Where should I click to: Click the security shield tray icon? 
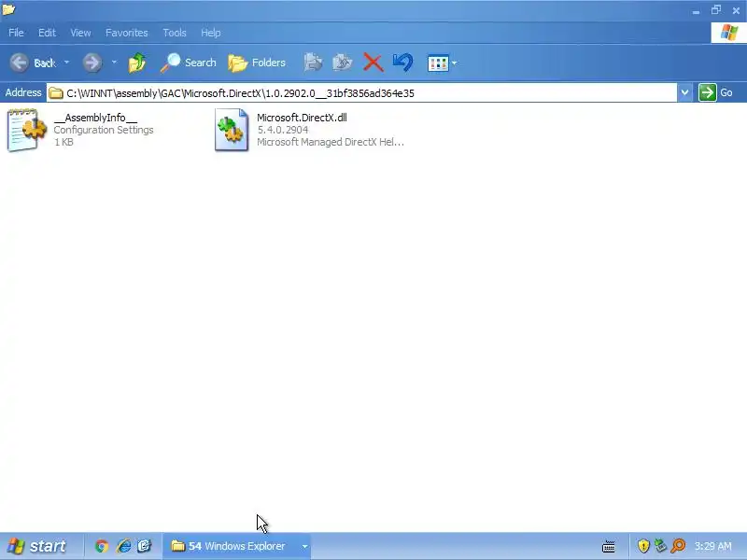[x=643, y=546]
